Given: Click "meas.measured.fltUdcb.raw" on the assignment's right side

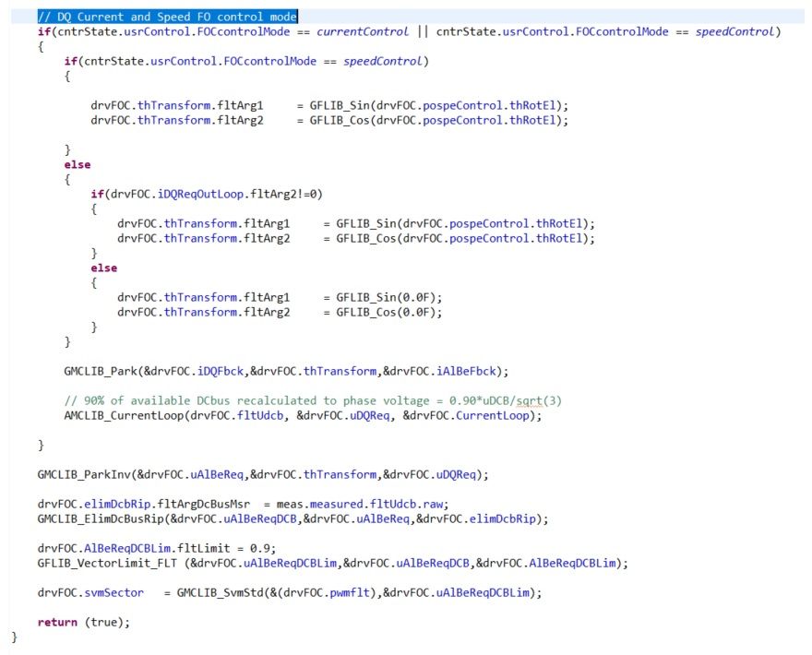Looking at the screenshot, I should [x=359, y=504].
